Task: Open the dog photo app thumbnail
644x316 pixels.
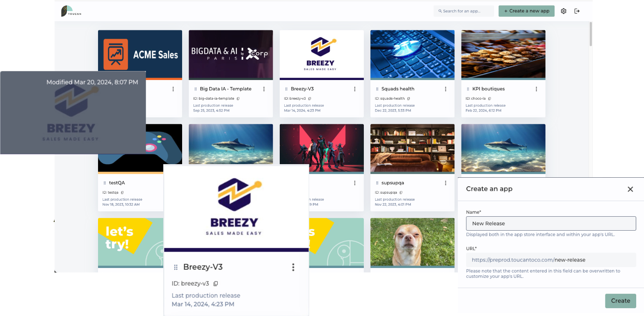Action: coord(412,243)
